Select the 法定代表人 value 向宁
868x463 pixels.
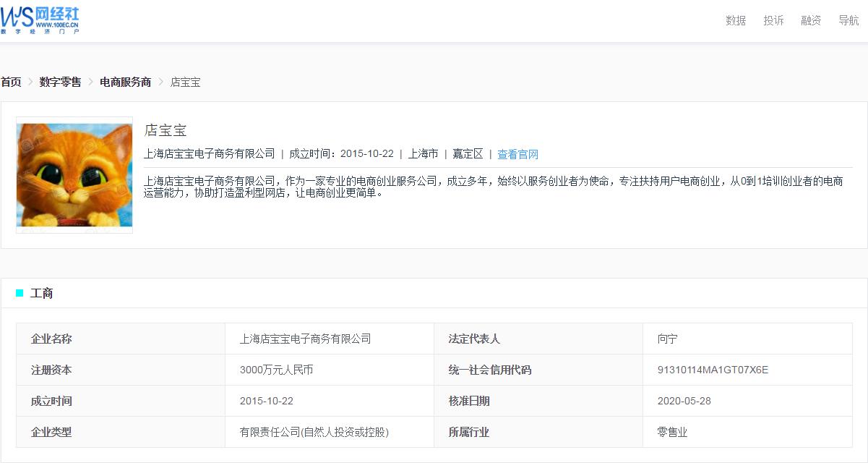tap(665, 339)
